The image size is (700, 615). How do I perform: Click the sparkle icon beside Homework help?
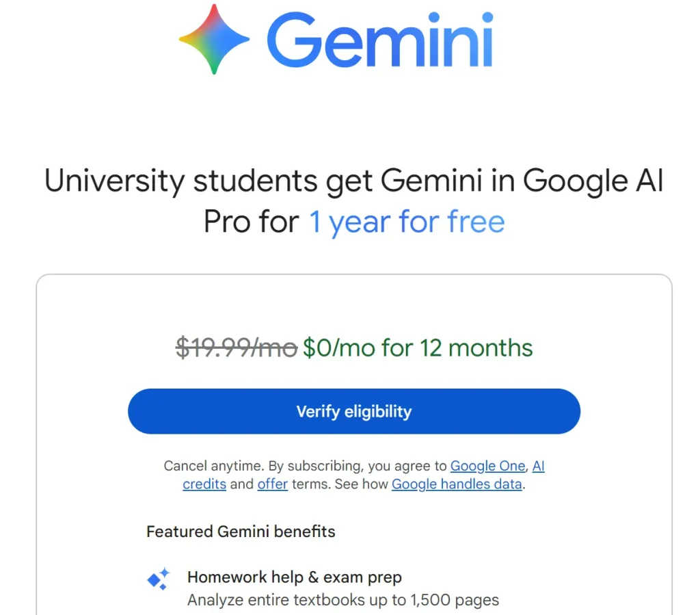(x=159, y=579)
